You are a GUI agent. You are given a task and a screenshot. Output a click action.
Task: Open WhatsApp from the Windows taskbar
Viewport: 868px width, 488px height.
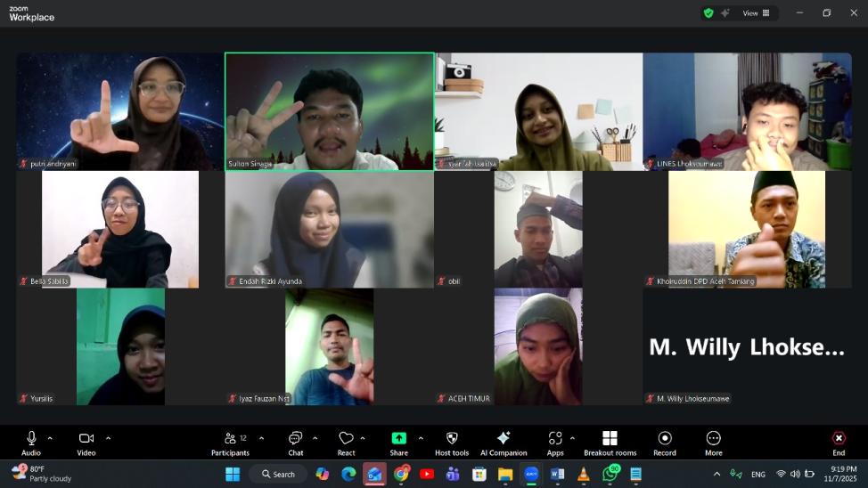(610, 474)
